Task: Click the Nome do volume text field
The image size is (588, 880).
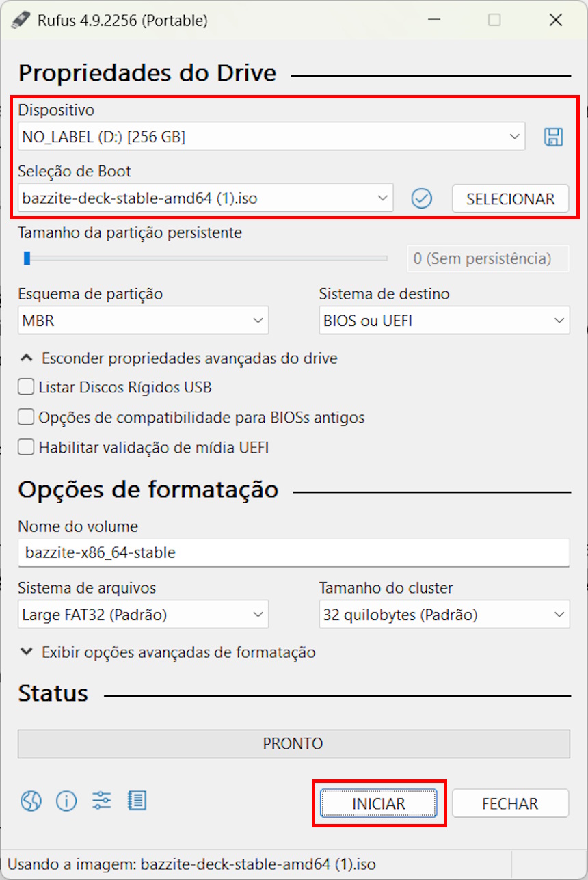Action: pyautogui.click(x=294, y=552)
